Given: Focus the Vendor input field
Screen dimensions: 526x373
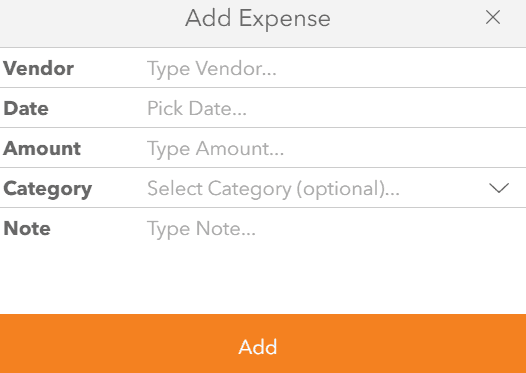Looking at the screenshot, I should click(x=335, y=68).
